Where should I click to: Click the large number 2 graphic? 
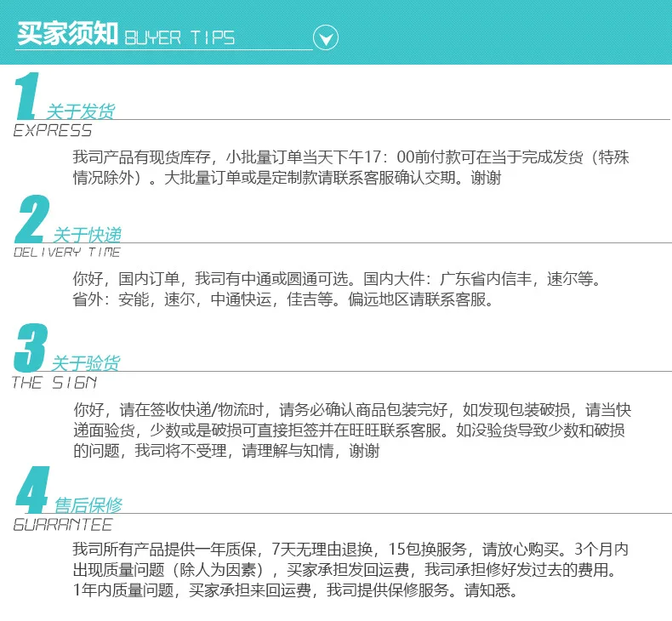[32, 219]
